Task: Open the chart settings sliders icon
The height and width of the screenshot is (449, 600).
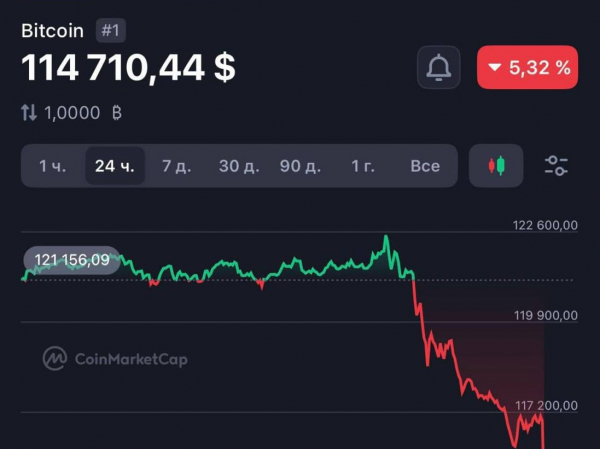Action: pyautogui.click(x=556, y=166)
